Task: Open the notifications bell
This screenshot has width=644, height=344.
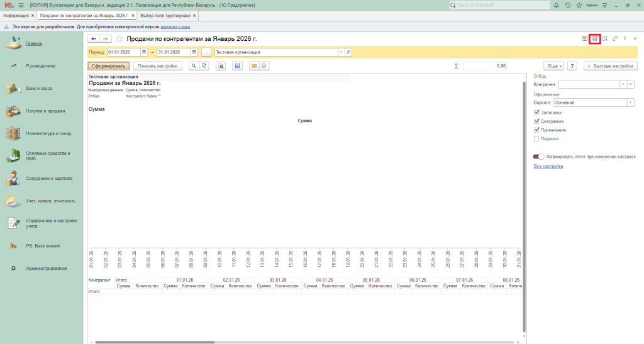Action: pyautogui.click(x=557, y=5)
